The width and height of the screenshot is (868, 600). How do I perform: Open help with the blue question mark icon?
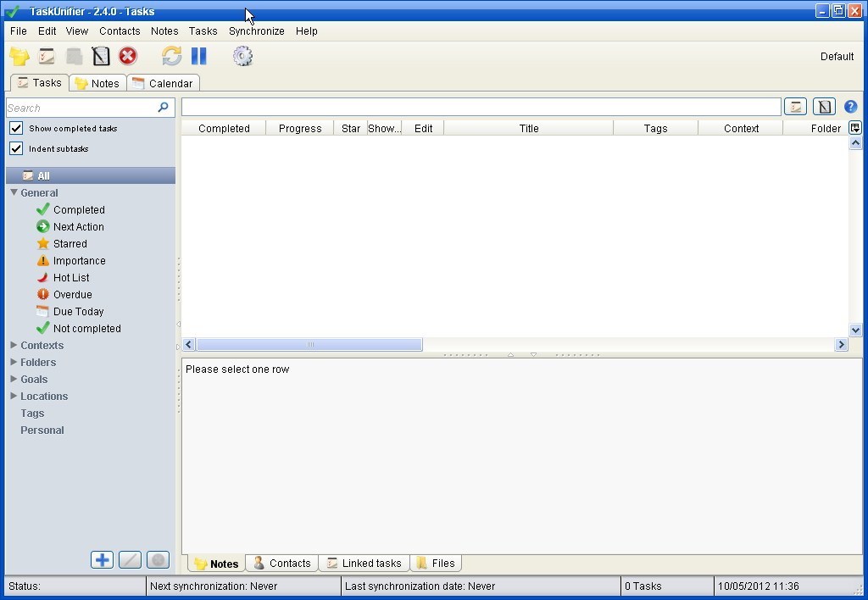tap(851, 107)
